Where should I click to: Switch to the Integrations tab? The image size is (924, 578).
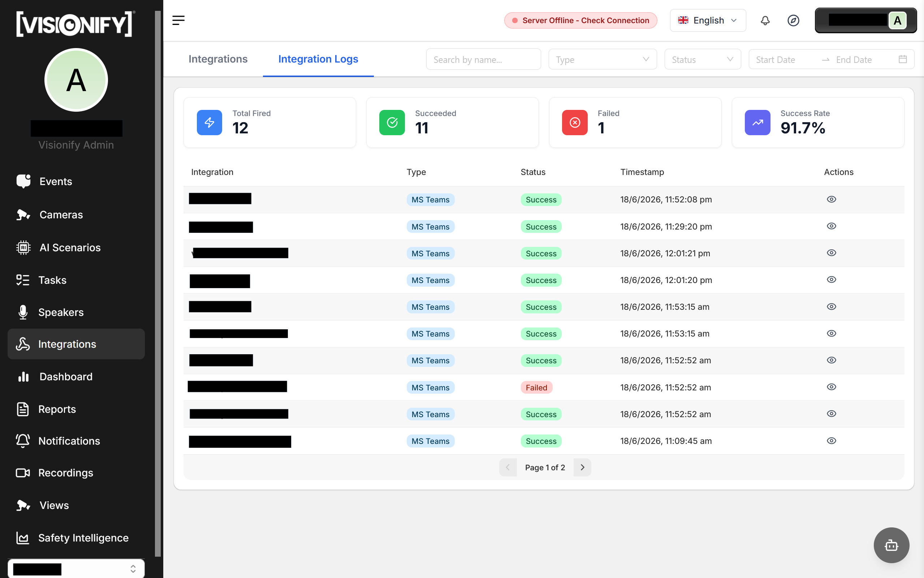[x=218, y=59]
